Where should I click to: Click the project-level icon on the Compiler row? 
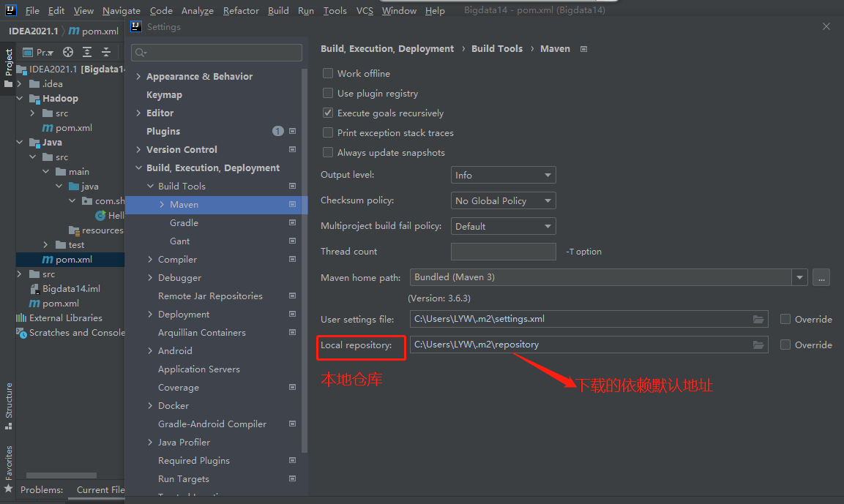(x=292, y=259)
